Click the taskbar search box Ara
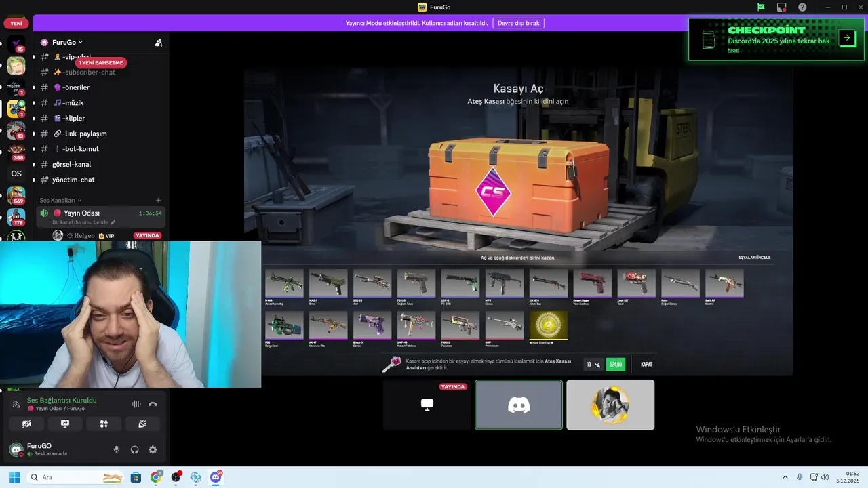The width and height of the screenshot is (868, 488). click(x=76, y=477)
